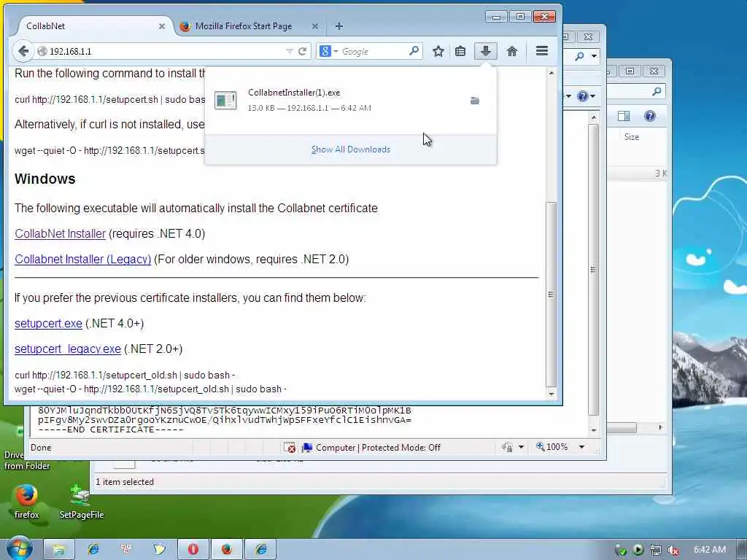The height and width of the screenshot is (560, 747).
Task: Show bookmarks list icon
Action: click(x=460, y=51)
